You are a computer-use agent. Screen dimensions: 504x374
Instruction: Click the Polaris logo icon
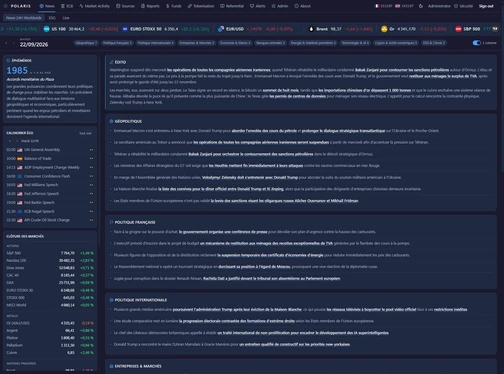6,6
